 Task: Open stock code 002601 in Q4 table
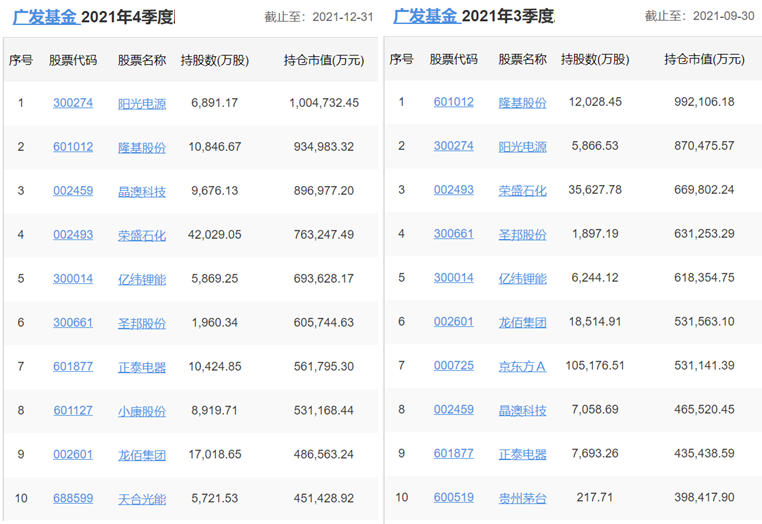click(x=73, y=454)
